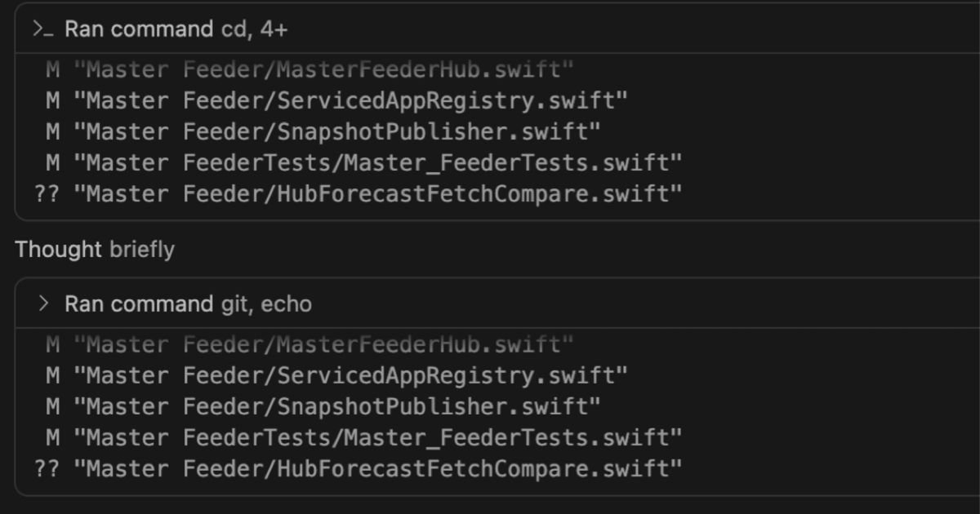Click ServicedAppRegistry.swift line in the git, echo output
Screen dimensions: 980x514
(x=336, y=375)
